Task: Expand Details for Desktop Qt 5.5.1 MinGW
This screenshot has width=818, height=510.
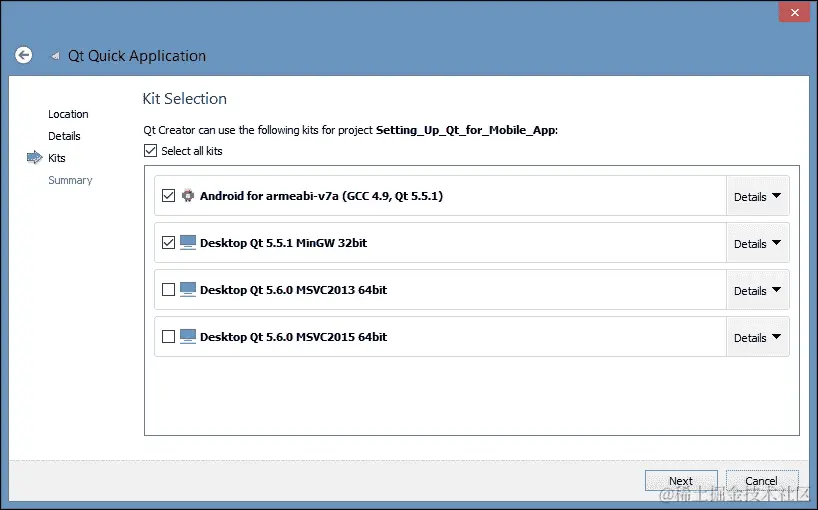Action: click(757, 244)
